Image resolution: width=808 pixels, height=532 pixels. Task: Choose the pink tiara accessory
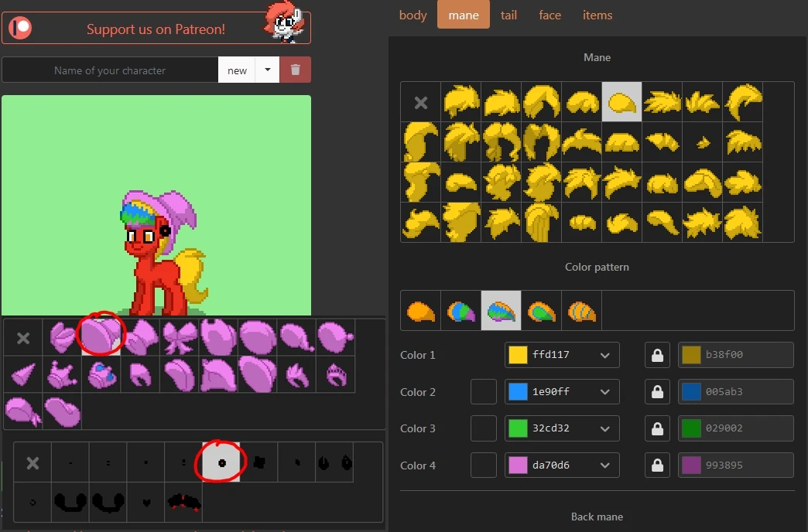(335, 374)
